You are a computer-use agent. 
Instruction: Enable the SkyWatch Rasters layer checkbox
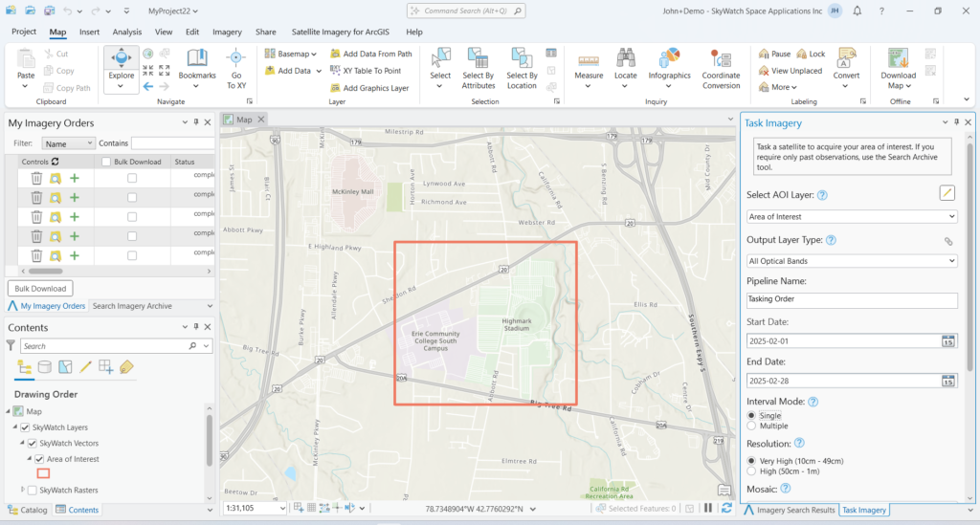[x=33, y=491]
